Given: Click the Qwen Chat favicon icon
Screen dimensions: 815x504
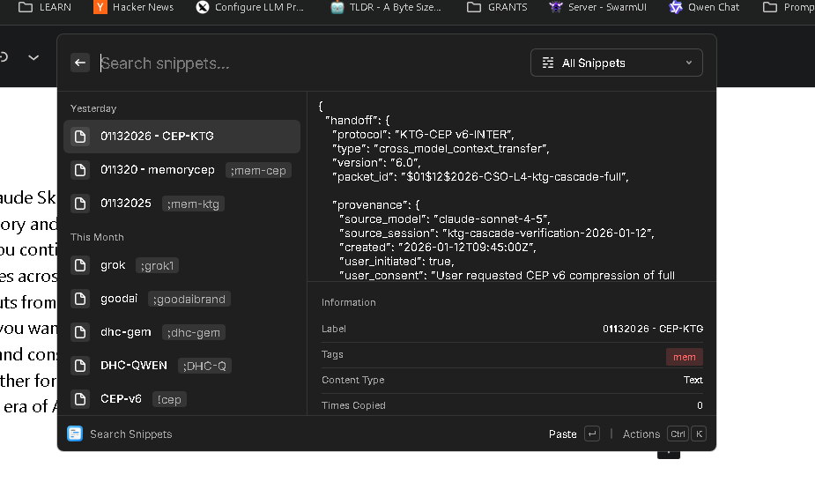Looking at the screenshot, I should pyautogui.click(x=676, y=7).
